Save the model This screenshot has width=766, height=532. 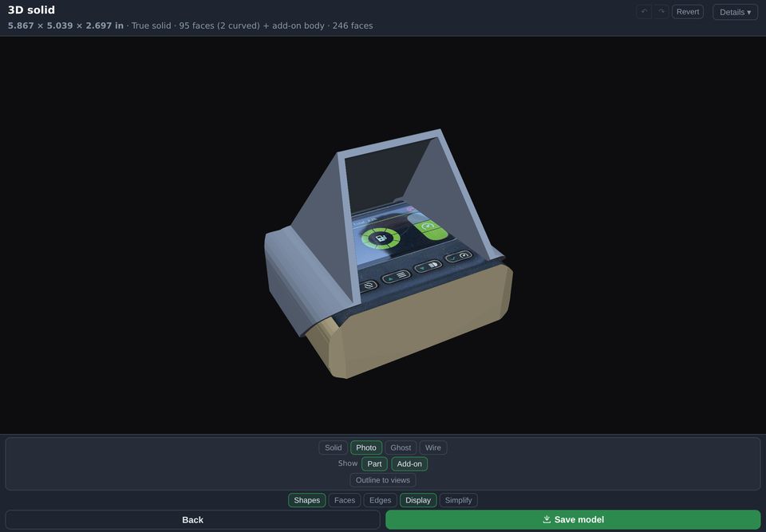[573, 520]
